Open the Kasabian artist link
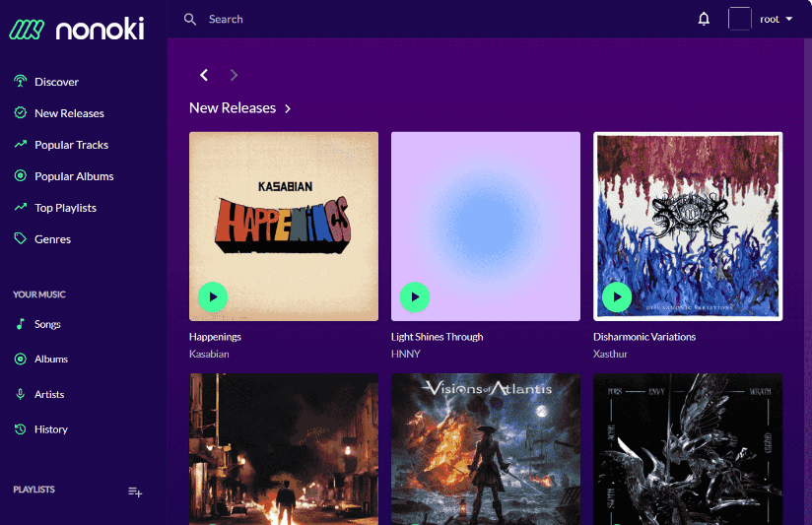812x525 pixels. [209, 354]
